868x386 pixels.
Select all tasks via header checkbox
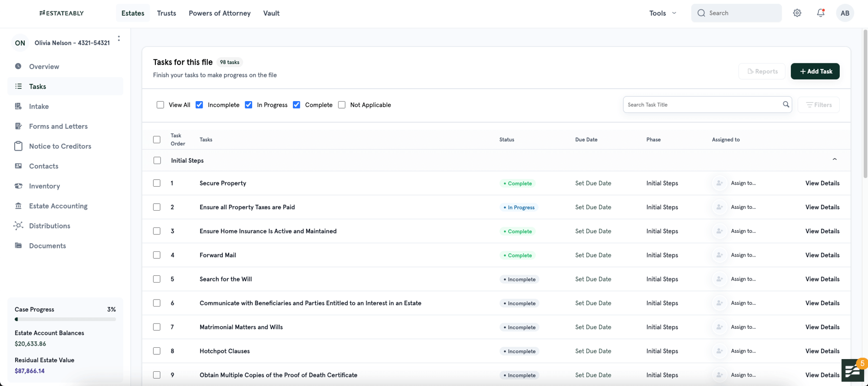tap(157, 140)
